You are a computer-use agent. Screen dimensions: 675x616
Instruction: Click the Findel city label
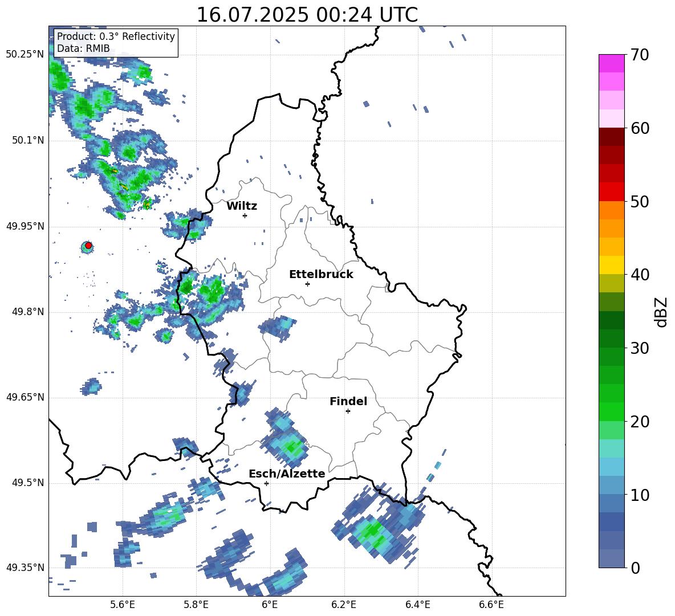(x=348, y=401)
